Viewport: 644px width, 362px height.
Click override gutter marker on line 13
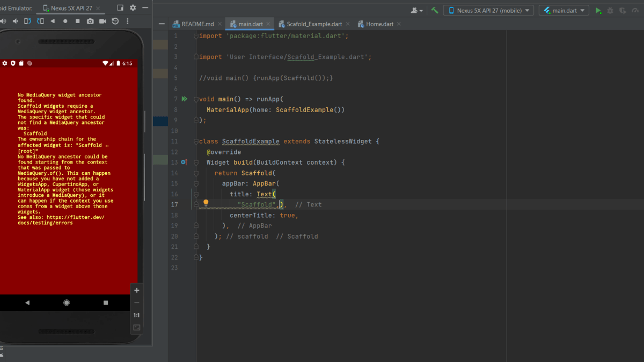184,162
